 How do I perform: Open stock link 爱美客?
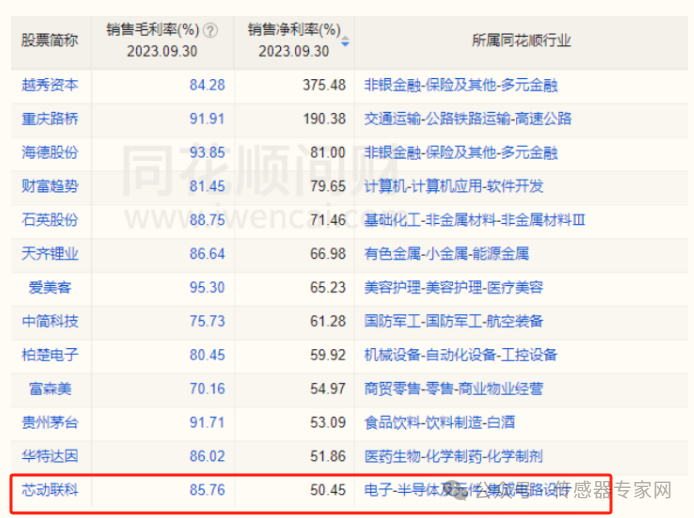(x=50, y=287)
